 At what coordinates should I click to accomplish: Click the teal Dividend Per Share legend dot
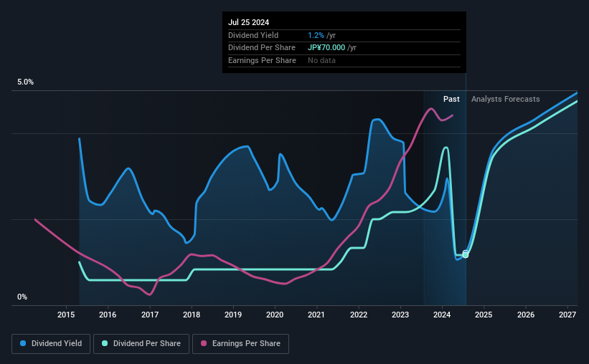[x=105, y=344]
